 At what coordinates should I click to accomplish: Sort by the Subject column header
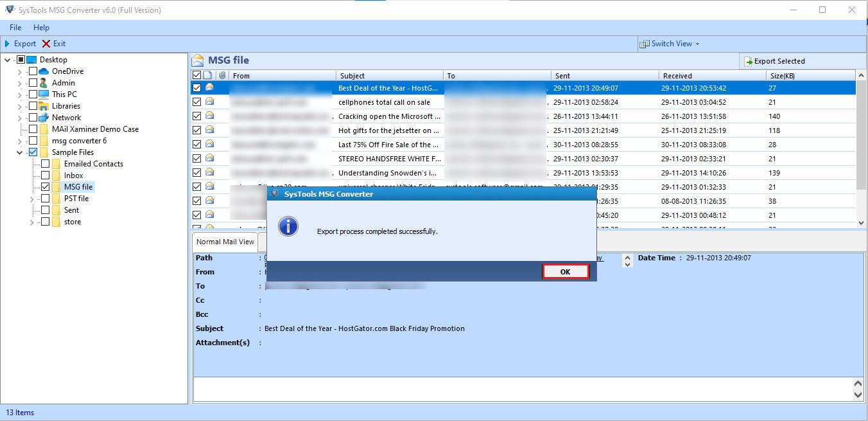[x=390, y=76]
